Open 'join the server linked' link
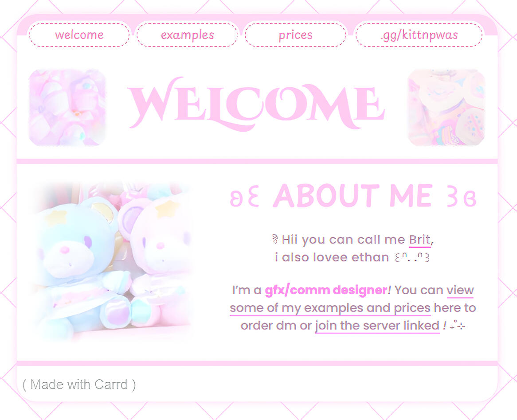This screenshot has height=420, width=517. click(377, 326)
